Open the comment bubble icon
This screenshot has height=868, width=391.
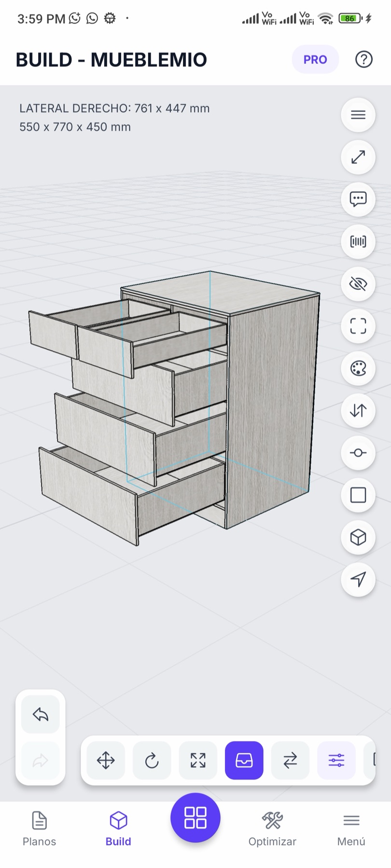tap(358, 199)
